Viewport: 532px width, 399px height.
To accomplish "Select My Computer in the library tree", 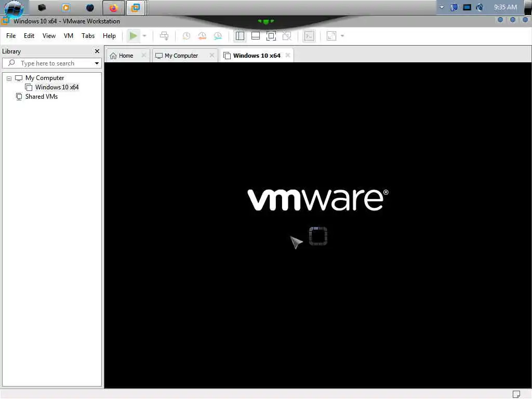I will 45,78.
